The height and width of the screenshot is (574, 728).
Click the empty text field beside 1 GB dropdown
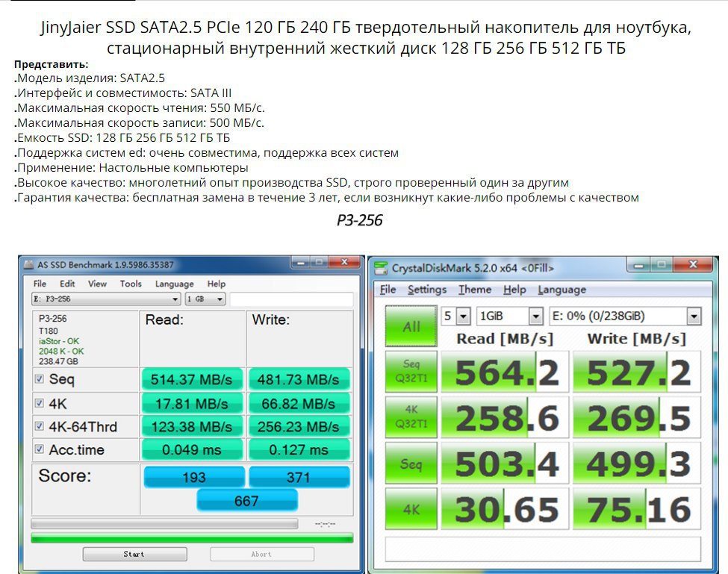(291, 299)
